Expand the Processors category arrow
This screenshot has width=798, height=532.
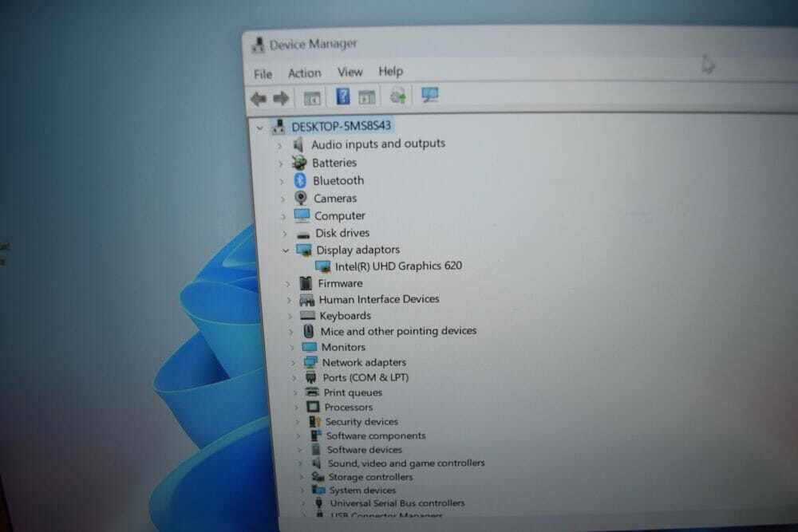point(296,408)
